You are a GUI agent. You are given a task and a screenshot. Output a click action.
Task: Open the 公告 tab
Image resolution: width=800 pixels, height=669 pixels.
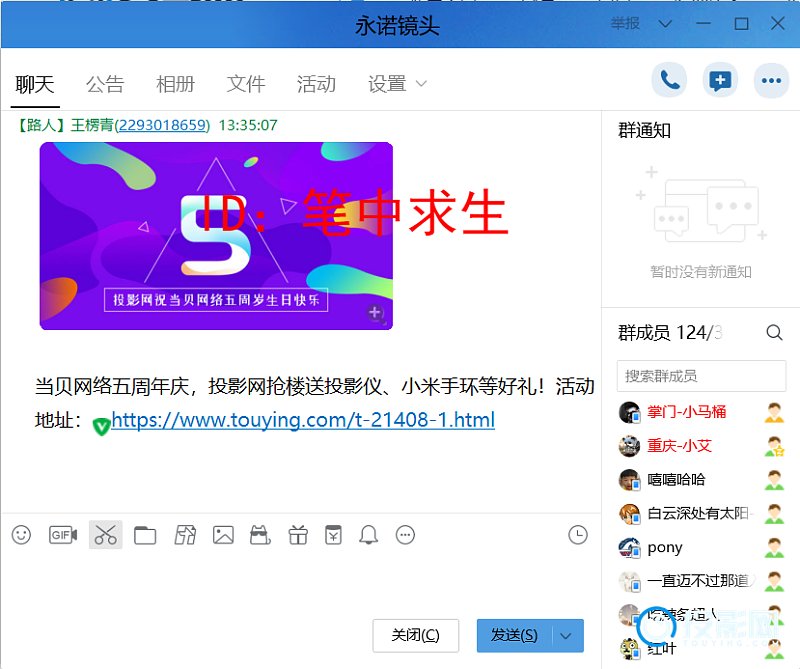pos(105,84)
